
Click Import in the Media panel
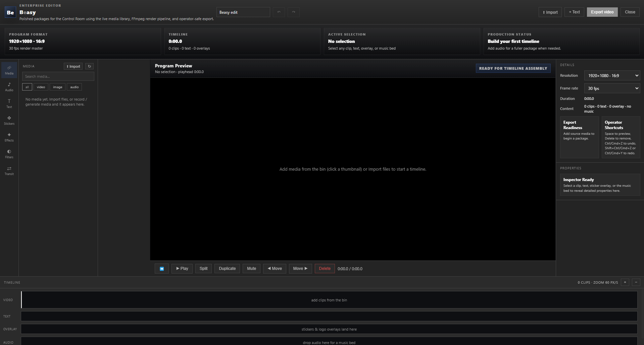click(x=73, y=66)
